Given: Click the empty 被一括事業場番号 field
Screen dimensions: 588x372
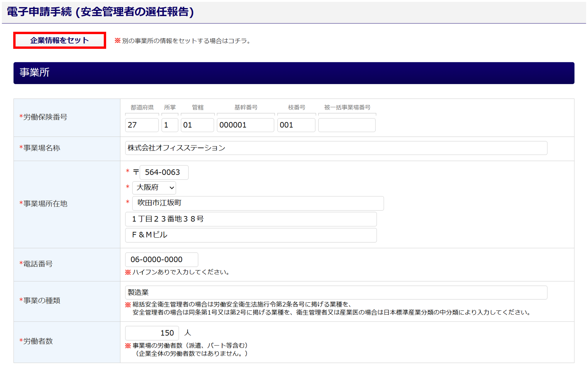Looking at the screenshot, I should coord(347,125).
